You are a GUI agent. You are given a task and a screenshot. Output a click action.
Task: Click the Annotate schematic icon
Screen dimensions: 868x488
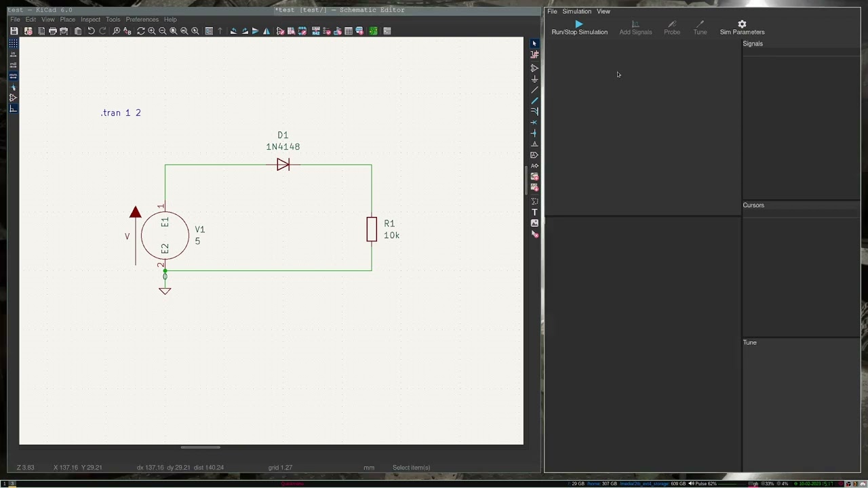tap(316, 31)
